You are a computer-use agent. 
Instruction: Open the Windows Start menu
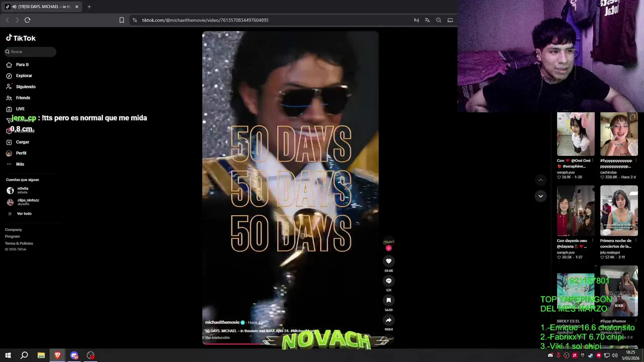pos(8,355)
